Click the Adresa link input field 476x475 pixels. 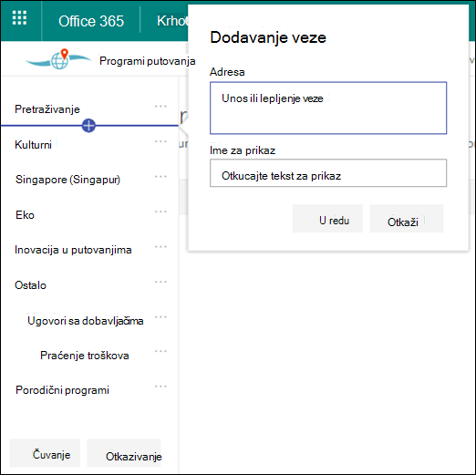(328, 108)
